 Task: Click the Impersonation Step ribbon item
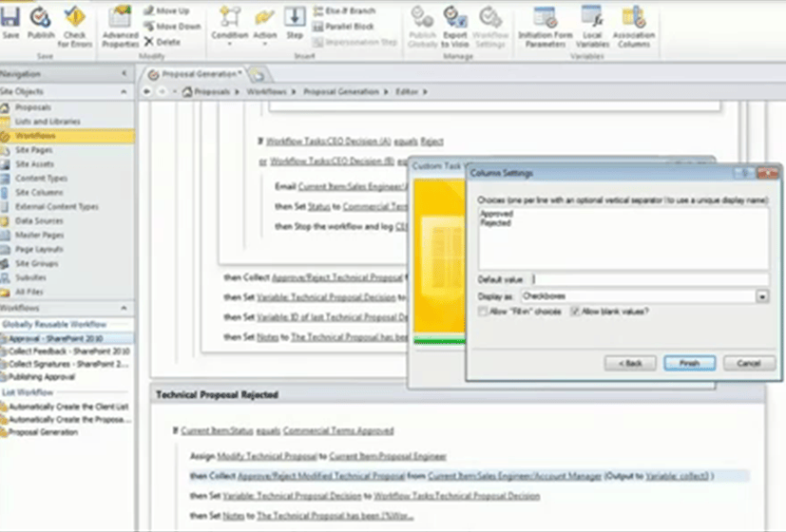click(355, 42)
